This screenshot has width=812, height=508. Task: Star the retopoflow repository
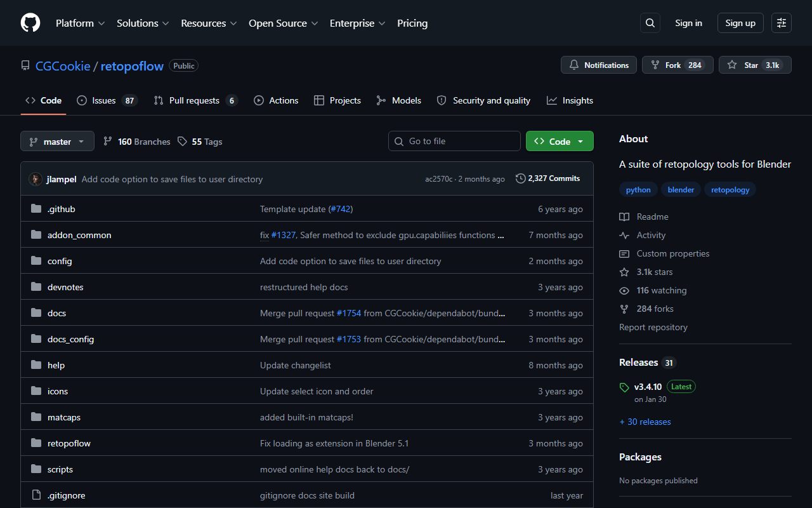(755, 65)
